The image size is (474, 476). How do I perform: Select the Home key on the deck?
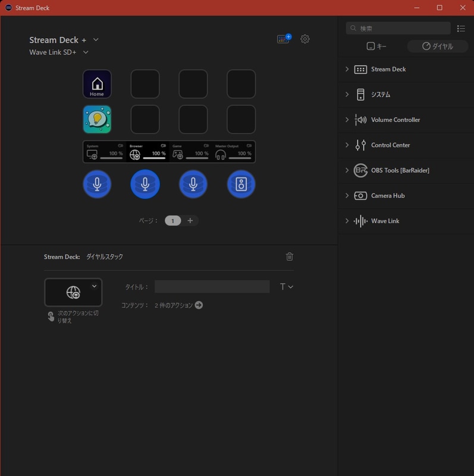(97, 84)
